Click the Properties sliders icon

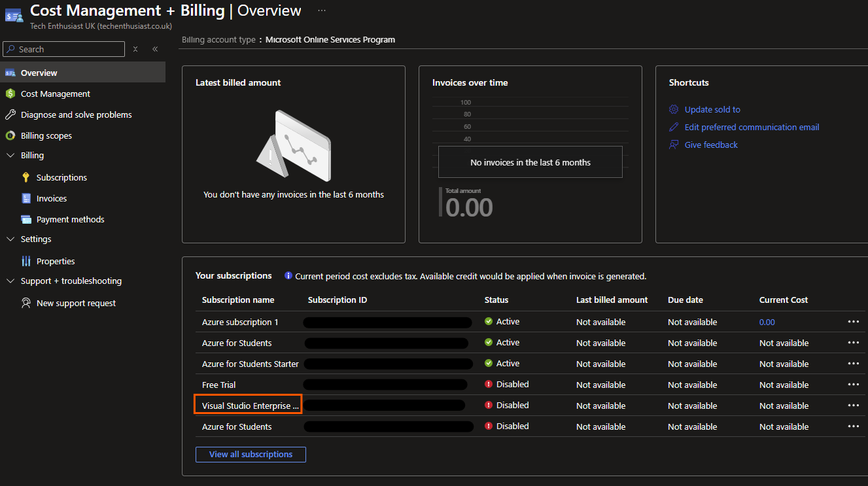point(26,261)
